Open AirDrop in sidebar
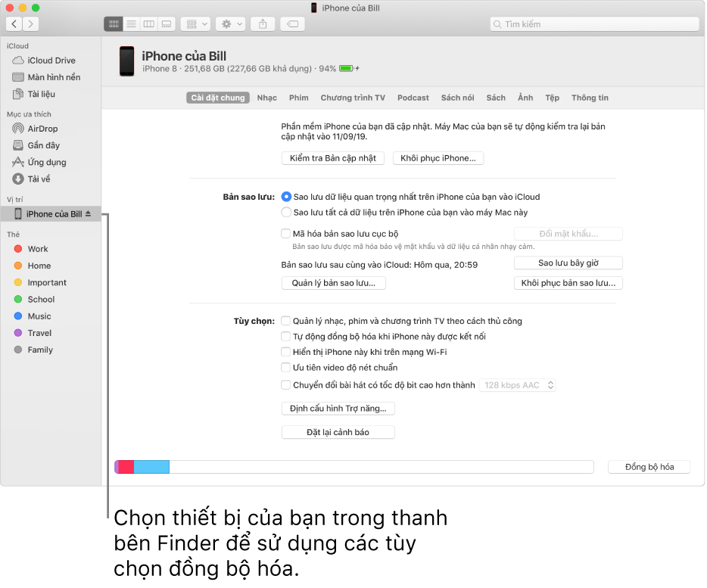This screenshot has height=588, width=707. (x=35, y=129)
